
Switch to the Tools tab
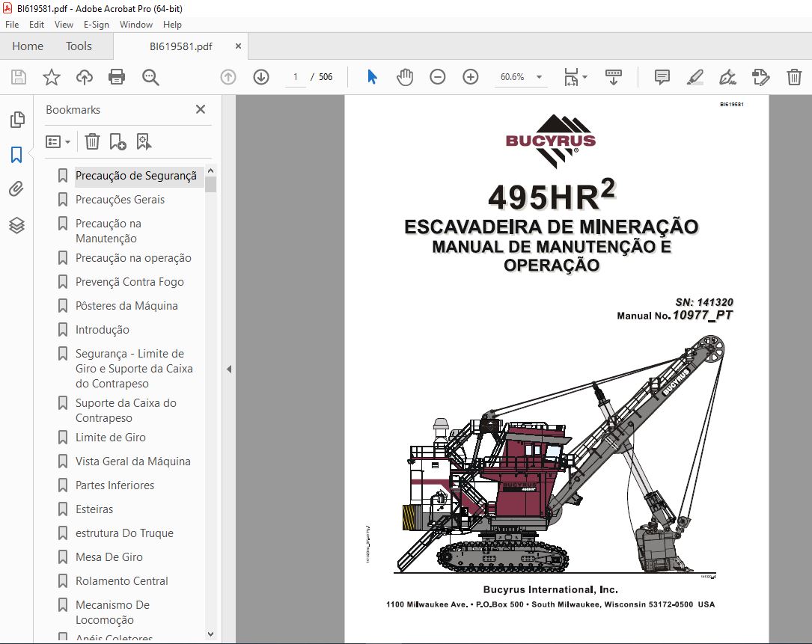coord(79,46)
